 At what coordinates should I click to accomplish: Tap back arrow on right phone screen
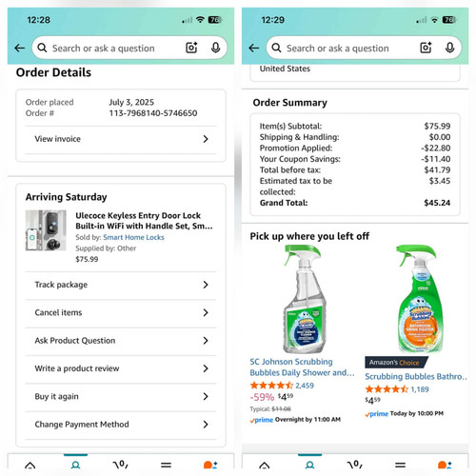point(254,49)
